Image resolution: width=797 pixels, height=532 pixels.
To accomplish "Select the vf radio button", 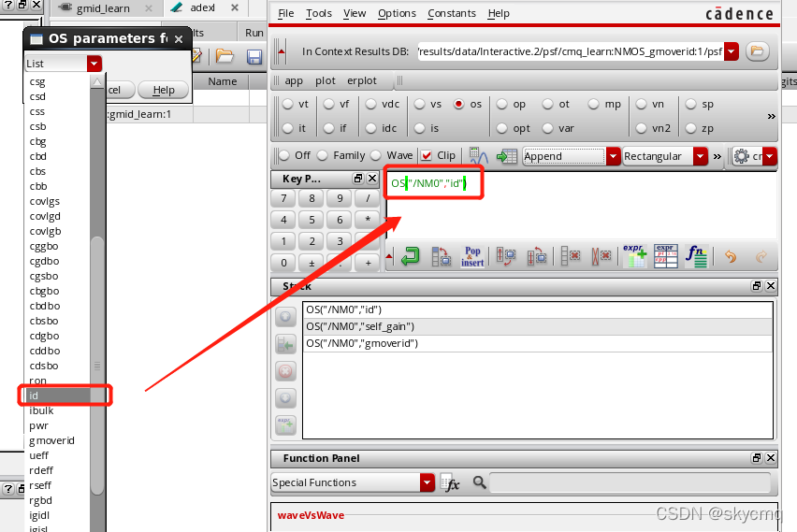I will tap(329, 104).
